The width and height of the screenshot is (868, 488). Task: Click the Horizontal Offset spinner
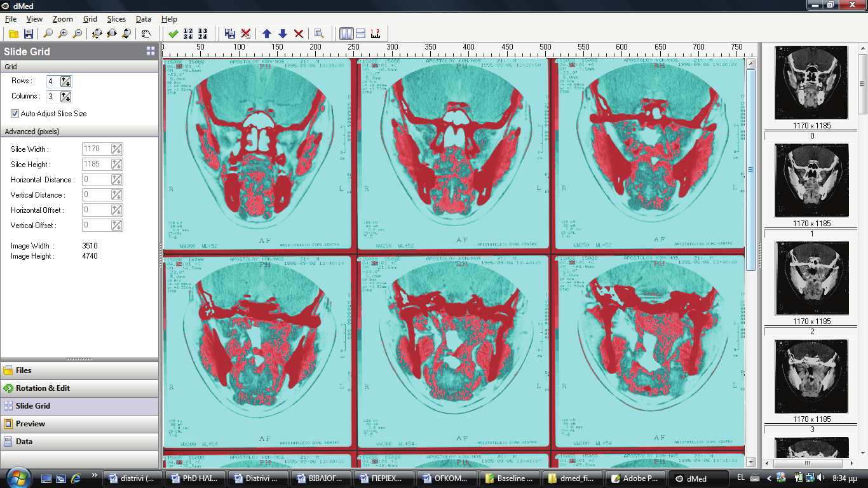coord(116,210)
